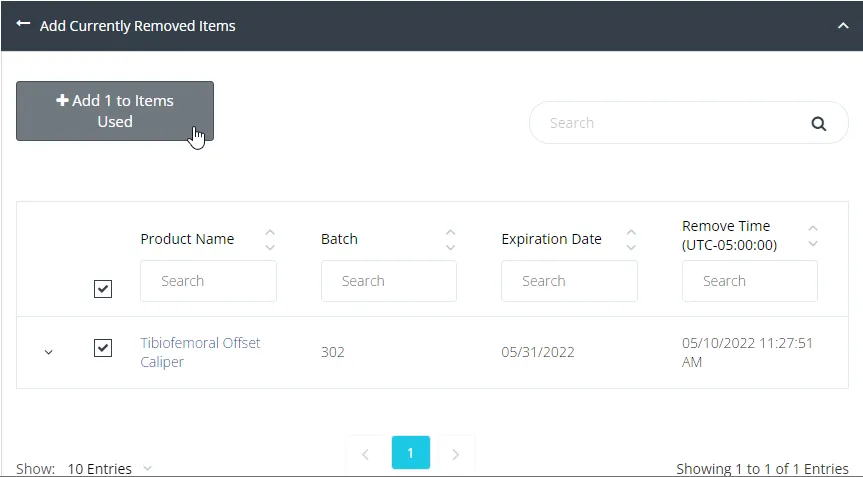Click batch value 302
The image size is (863, 477).
[333, 352]
